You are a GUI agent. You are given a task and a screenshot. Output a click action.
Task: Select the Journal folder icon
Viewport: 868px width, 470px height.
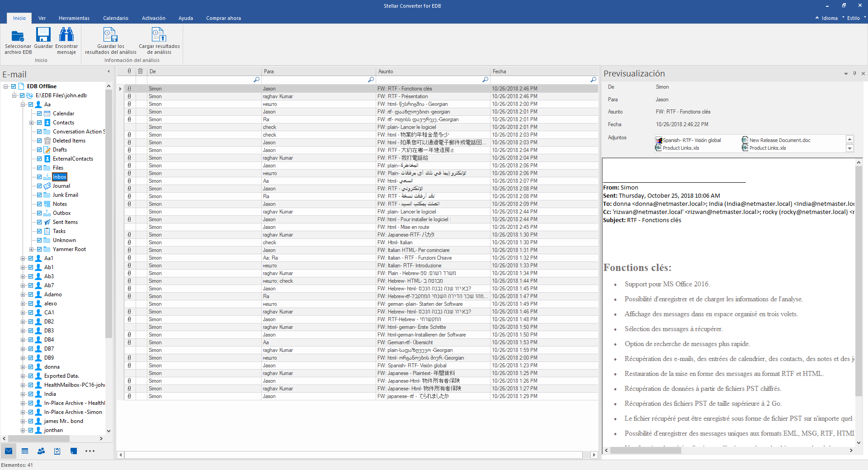(47, 186)
